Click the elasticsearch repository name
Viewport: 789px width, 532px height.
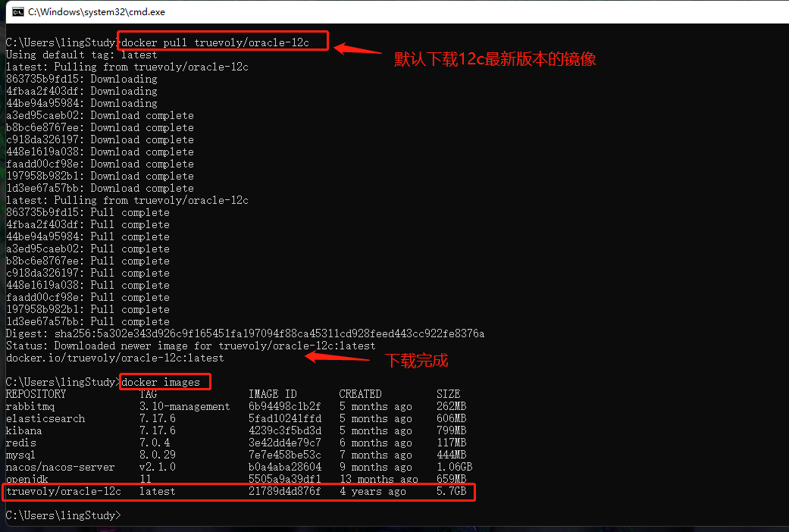45,418
